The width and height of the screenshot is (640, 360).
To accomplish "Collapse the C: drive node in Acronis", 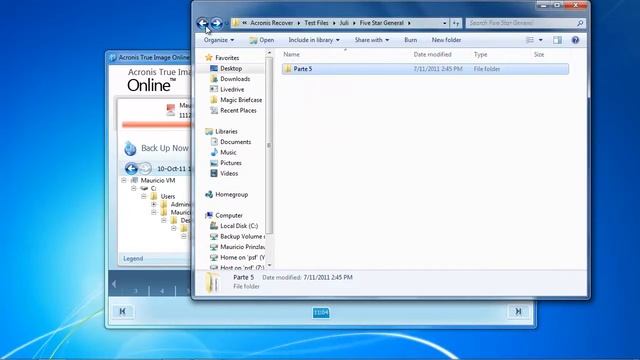I will click(134, 188).
